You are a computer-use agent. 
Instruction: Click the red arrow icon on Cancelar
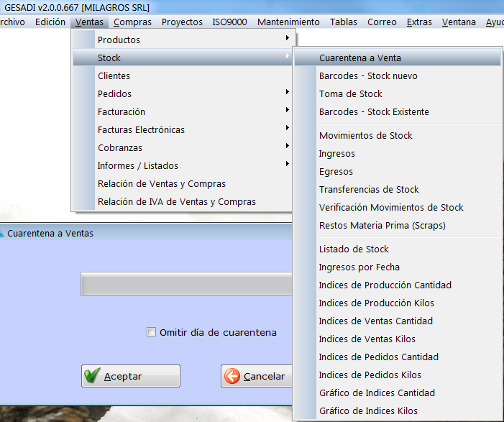click(232, 376)
